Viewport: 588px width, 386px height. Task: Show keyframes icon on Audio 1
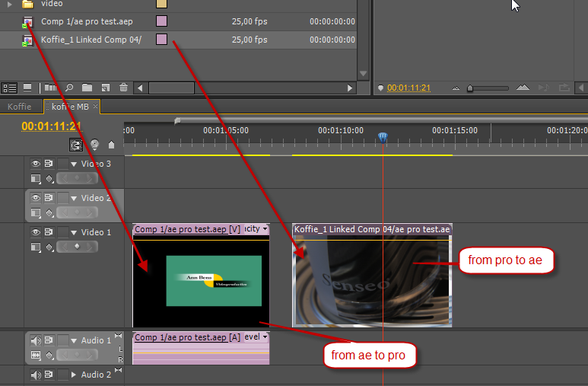pos(49,355)
